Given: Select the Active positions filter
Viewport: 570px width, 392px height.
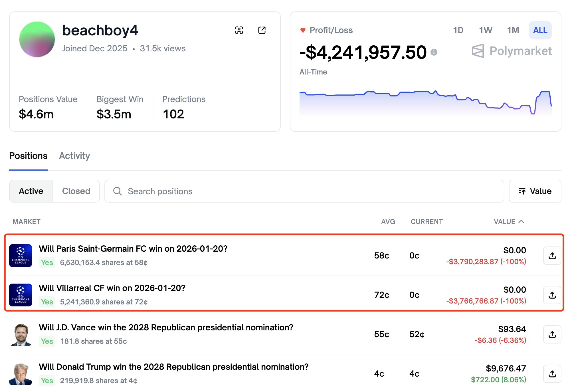Looking at the screenshot, I should click(31, 191).
